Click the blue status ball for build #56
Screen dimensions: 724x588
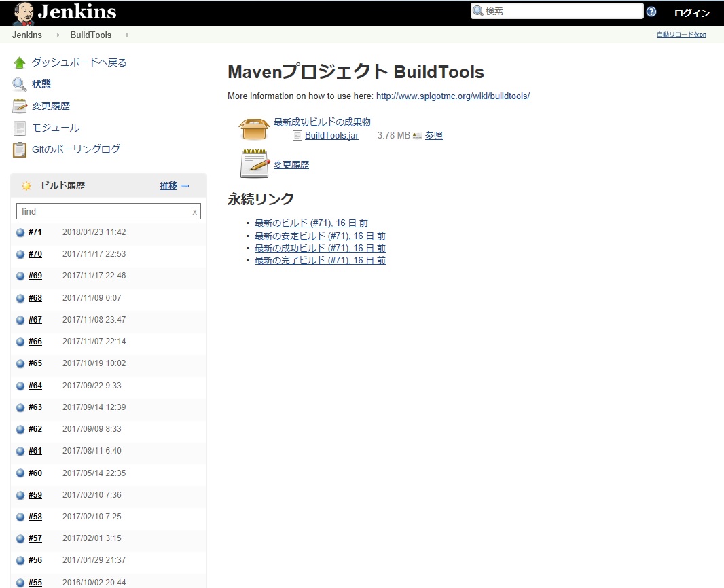pos(20,560)
